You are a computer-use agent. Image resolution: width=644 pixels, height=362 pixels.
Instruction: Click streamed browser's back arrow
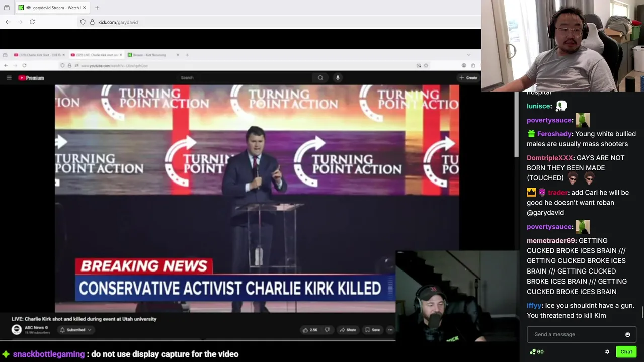point(6,65)
